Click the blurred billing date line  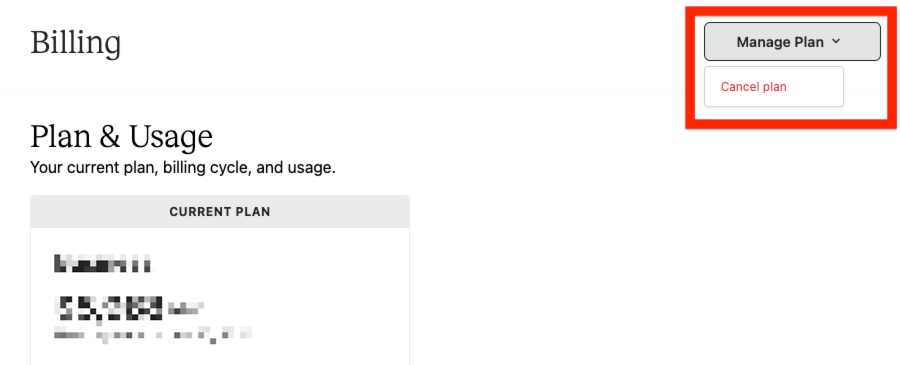click(153, 334)
